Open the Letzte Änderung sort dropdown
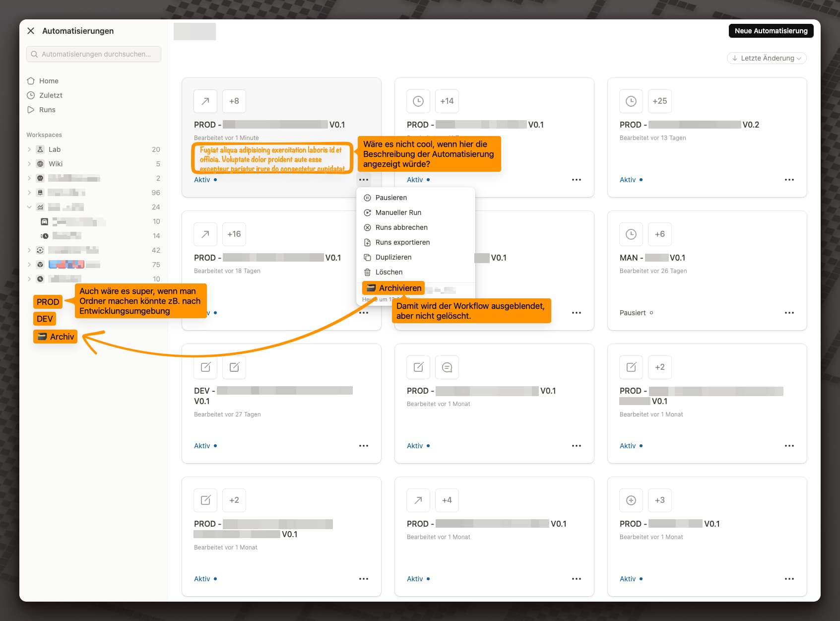Screen dimensions: 840x621 (767, 58)
